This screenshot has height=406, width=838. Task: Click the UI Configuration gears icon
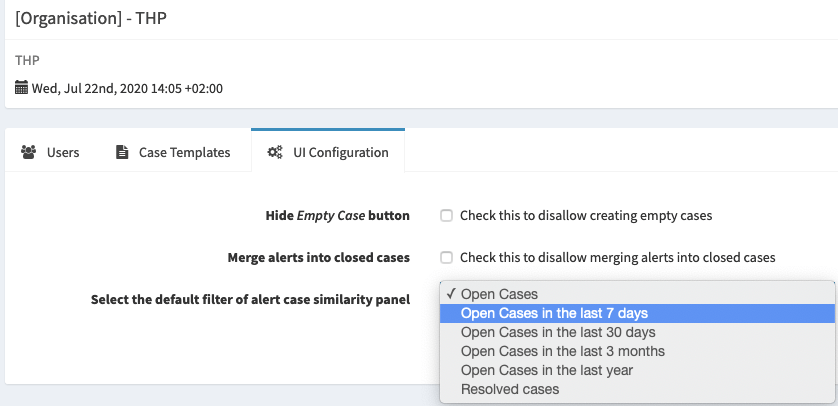click(x=274, y=153)
